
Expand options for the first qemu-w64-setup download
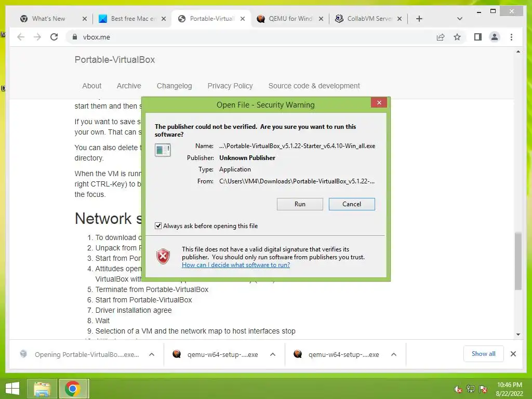coord(272,354)
